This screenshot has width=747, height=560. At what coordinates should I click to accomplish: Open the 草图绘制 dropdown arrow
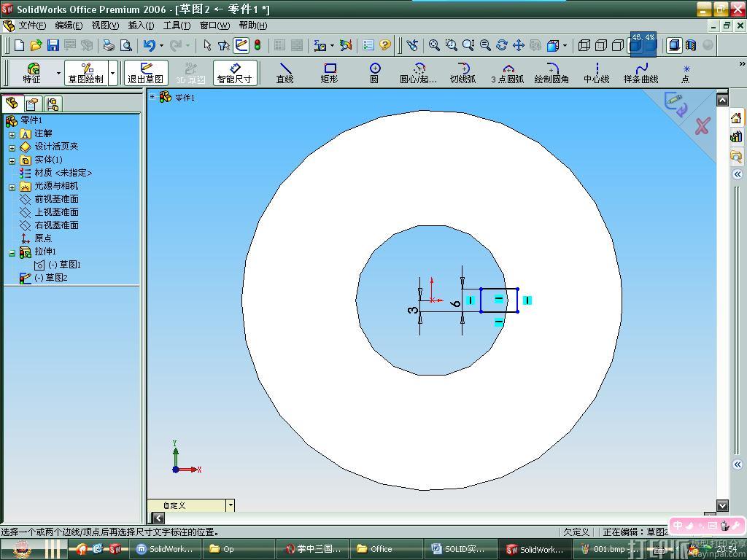click(112, 73)
